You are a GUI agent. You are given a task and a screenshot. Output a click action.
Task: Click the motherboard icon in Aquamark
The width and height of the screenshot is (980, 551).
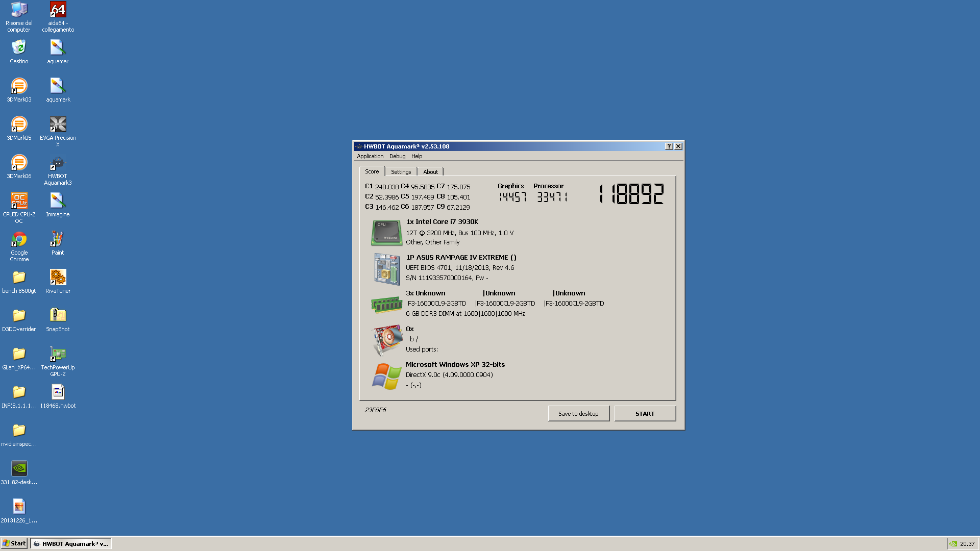(386, 269)
